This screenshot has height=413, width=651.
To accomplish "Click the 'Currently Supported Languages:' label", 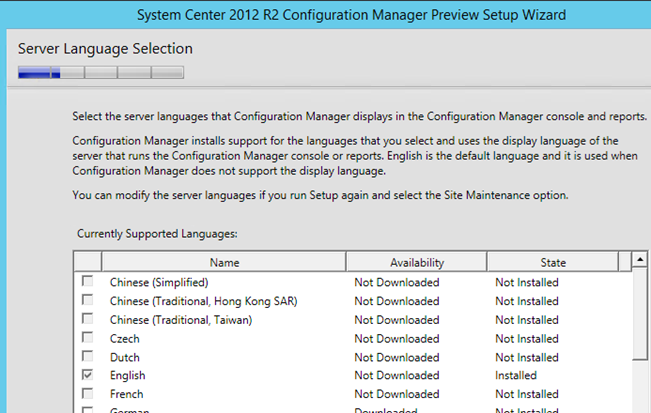I will tap(157, 234).
